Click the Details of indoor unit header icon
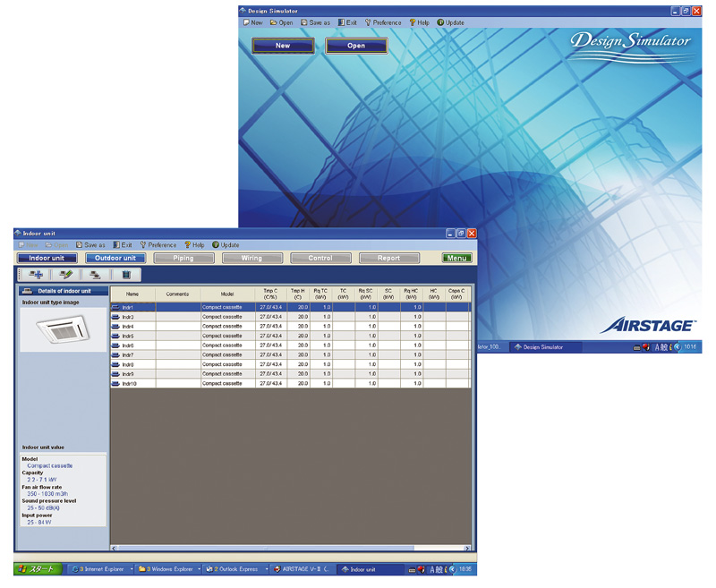The height and width of the screenshot is (588, 716). pos(28,291)
